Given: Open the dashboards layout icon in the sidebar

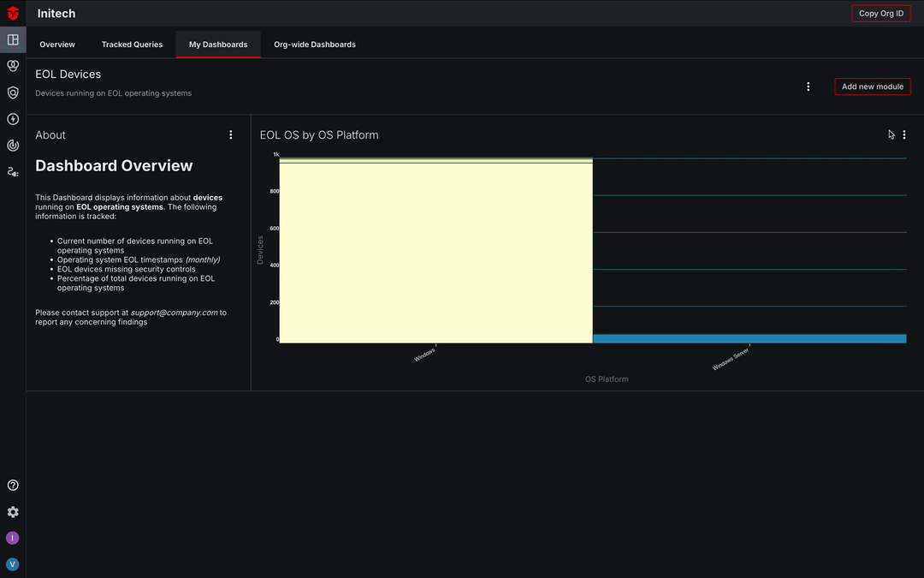Looking at the screenshot, I should pos(13,39).
